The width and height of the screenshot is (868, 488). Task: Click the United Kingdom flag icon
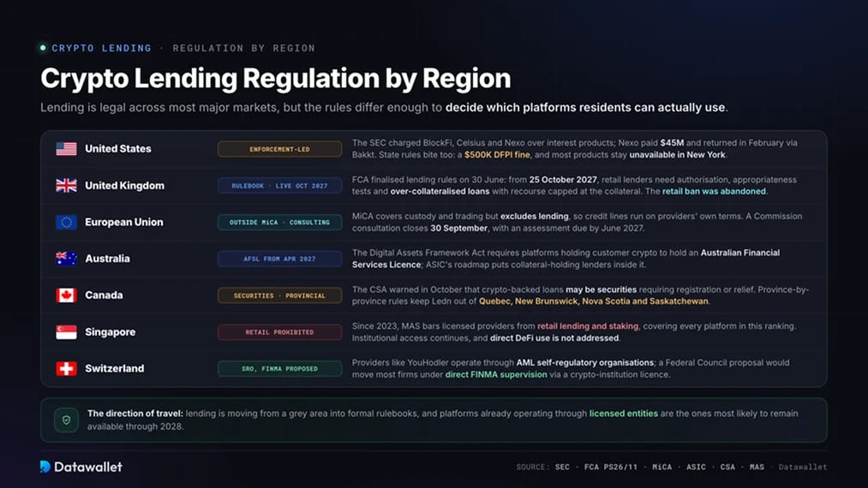pyautogui.click(x=67, y=185)
